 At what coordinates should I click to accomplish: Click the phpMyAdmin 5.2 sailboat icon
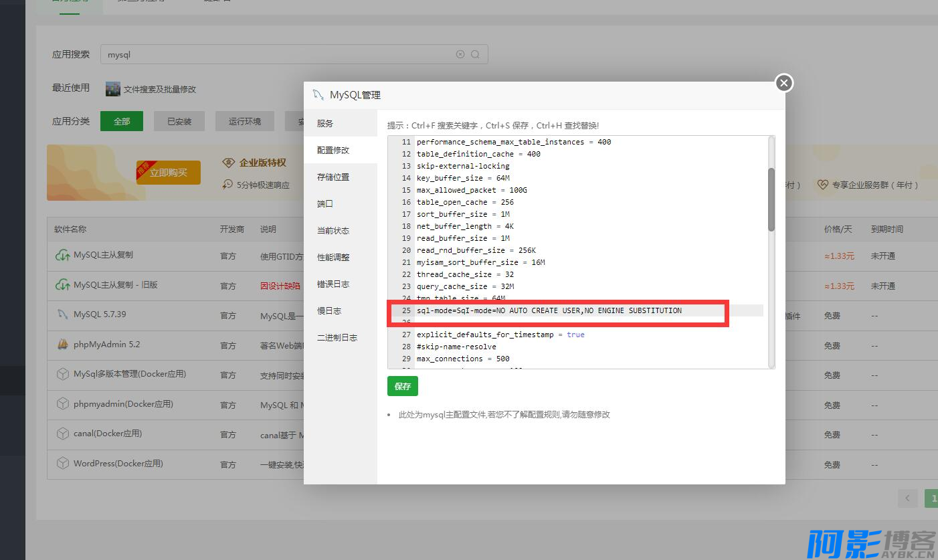pyautogui.click(x=62, y=345)
